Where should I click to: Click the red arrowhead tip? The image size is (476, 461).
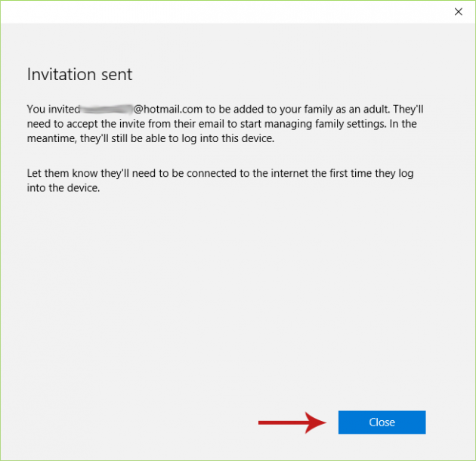(x=323, y=422)
